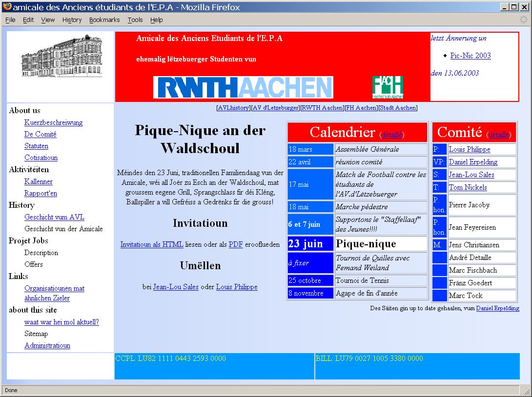Screen dimensions: 532x397
Task: Click the '23 juin' calendar date cell
Action: pos(310,244)
